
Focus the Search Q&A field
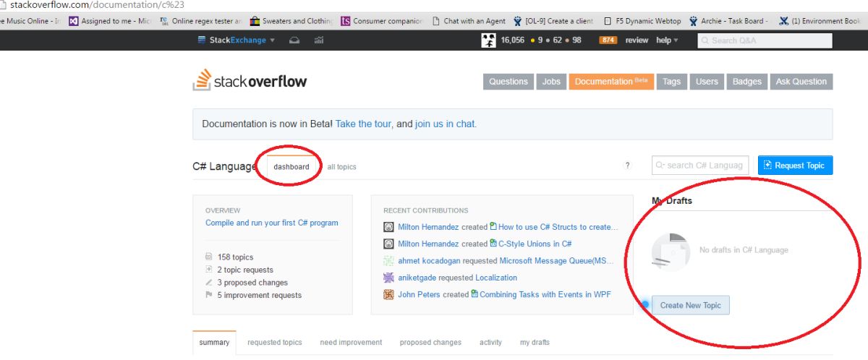point(765,40)
